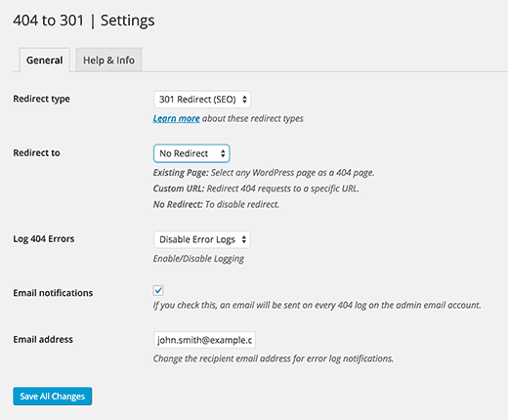The width and height of the screenshot is (508, 420).
Task: Click the Email notifications label
Action: (53, 293)
